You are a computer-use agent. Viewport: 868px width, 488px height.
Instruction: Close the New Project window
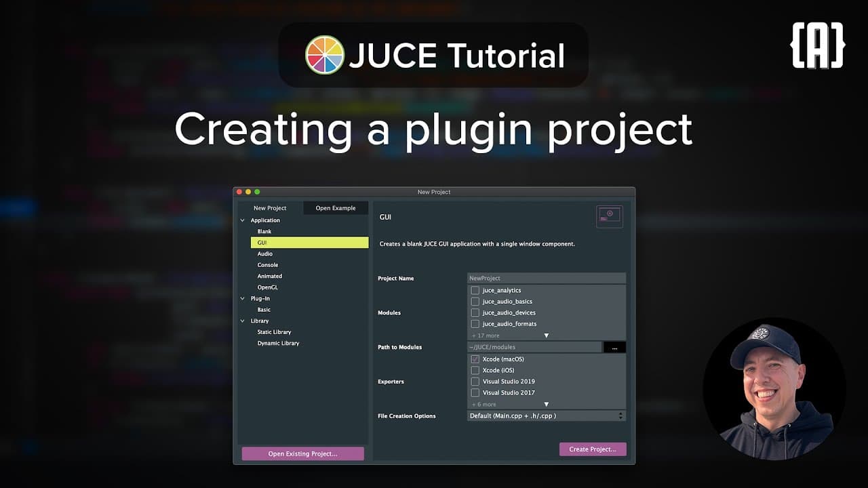239,192
